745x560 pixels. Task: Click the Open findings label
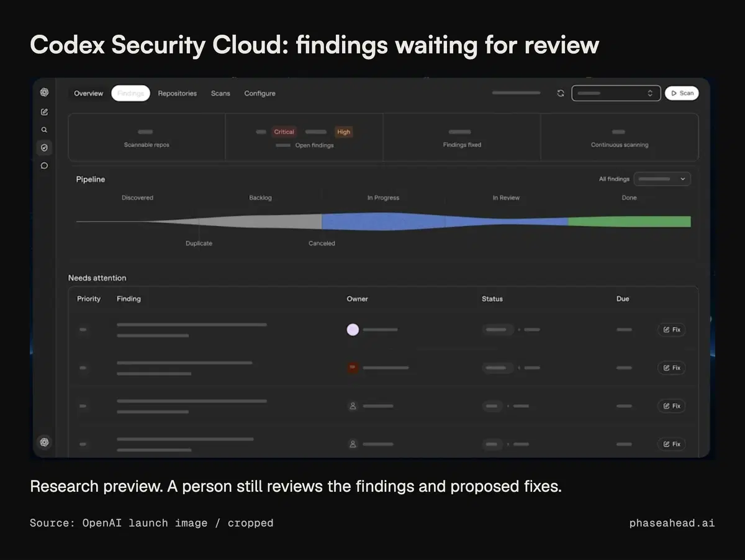click(314, 145)
